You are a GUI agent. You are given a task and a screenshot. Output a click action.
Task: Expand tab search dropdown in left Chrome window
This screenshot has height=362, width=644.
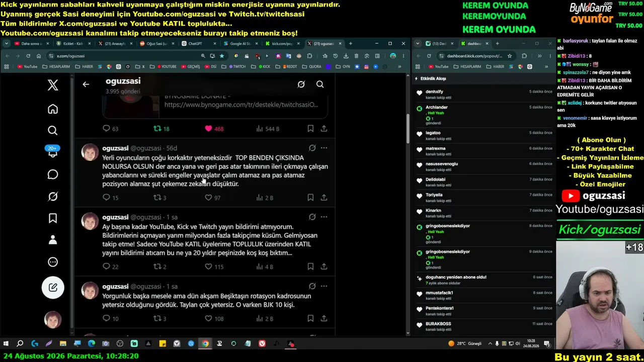pos(7,44)
